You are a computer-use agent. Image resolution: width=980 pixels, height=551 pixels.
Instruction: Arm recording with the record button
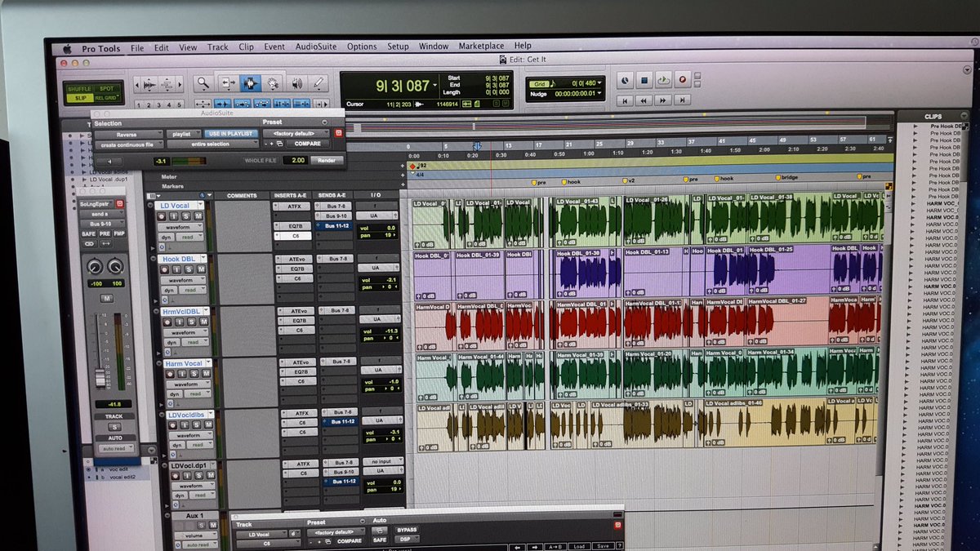682,81
